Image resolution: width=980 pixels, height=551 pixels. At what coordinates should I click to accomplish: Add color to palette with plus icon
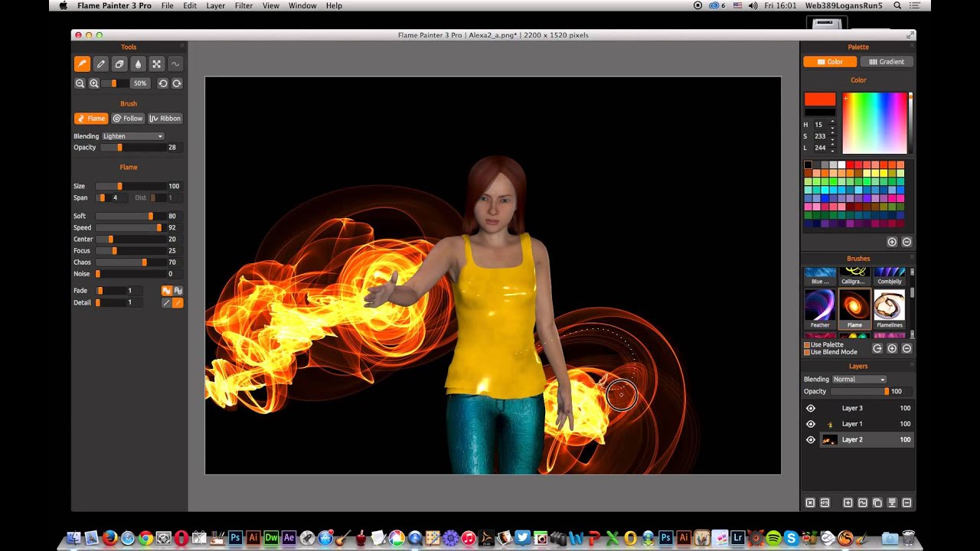(892, 242)
